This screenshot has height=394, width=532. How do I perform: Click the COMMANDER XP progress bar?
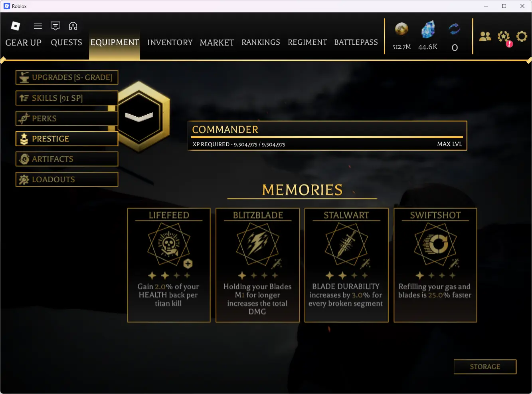[x=327, y=137]
